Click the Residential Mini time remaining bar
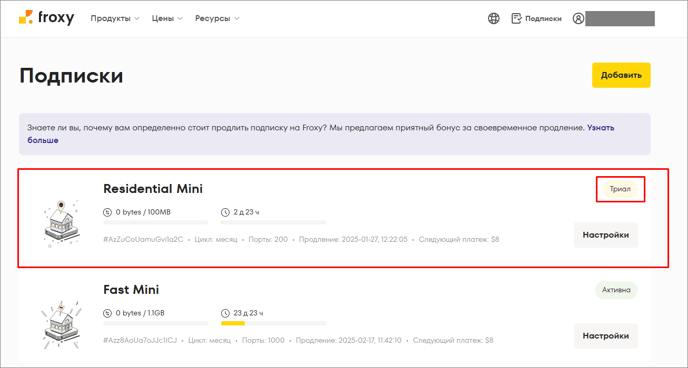This screenshot has height=368, width=688. click(273, 222)
